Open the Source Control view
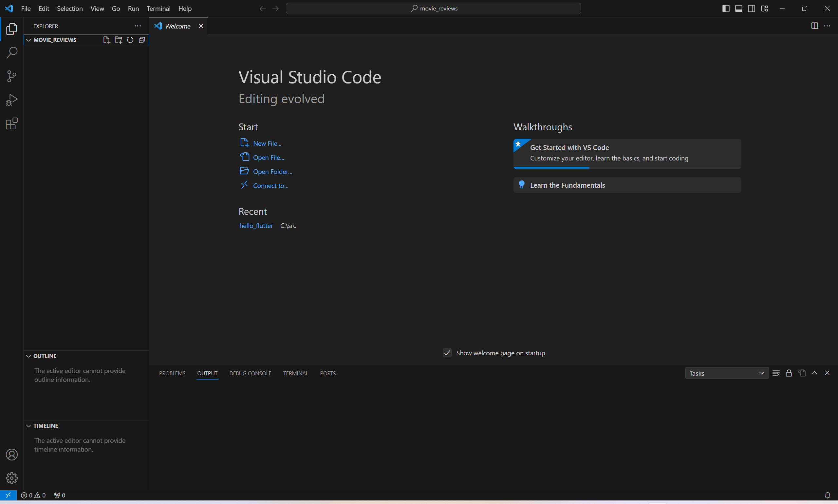Image resolution: width=838 pixels, height=504 pixels. point(11,76)
